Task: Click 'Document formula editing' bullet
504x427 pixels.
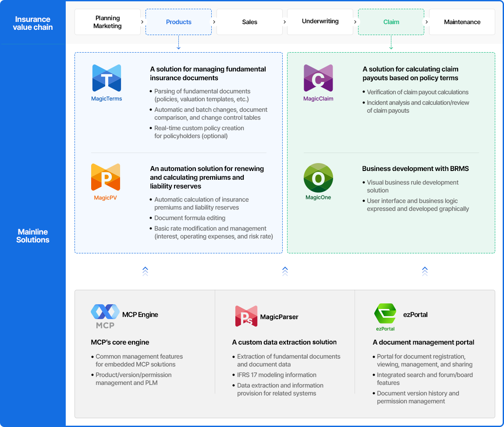Action: point(190,218)
